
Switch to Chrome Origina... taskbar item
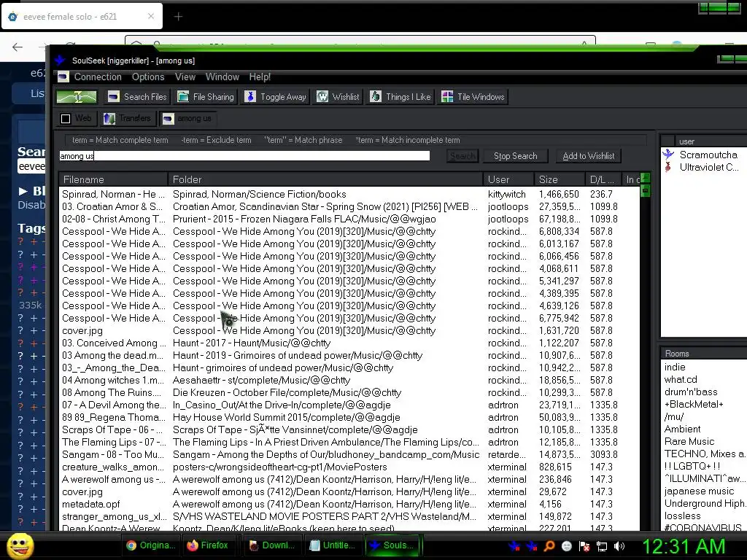click(150, 545)
